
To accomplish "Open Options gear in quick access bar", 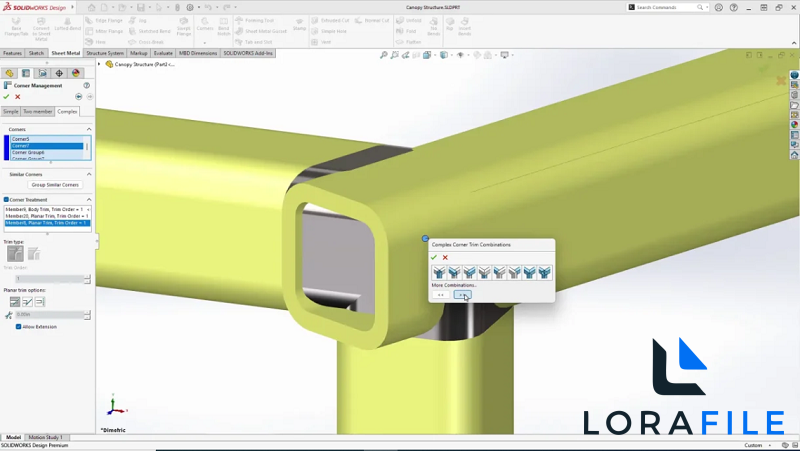I will pos(190,7).
